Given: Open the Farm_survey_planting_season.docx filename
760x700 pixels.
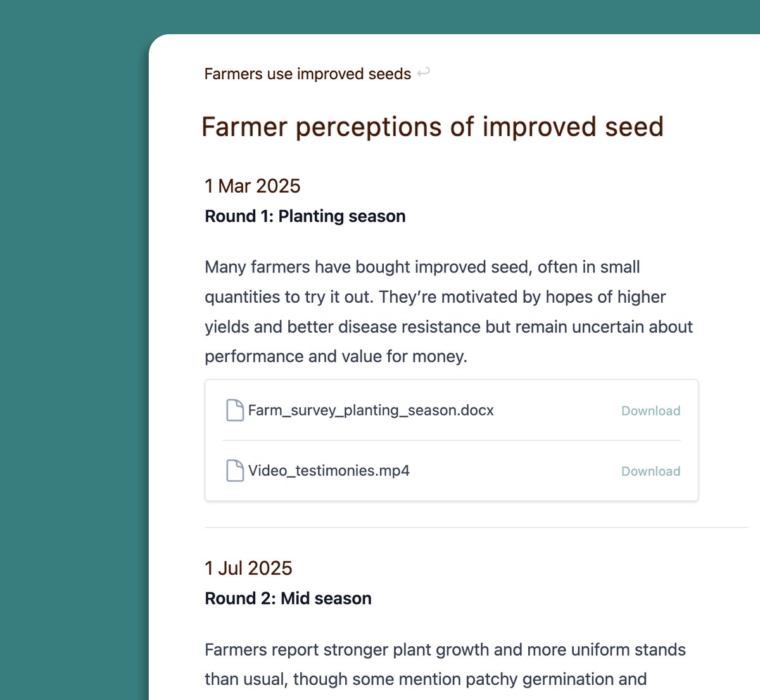Looking at the screenshot, I should [370, 410].
